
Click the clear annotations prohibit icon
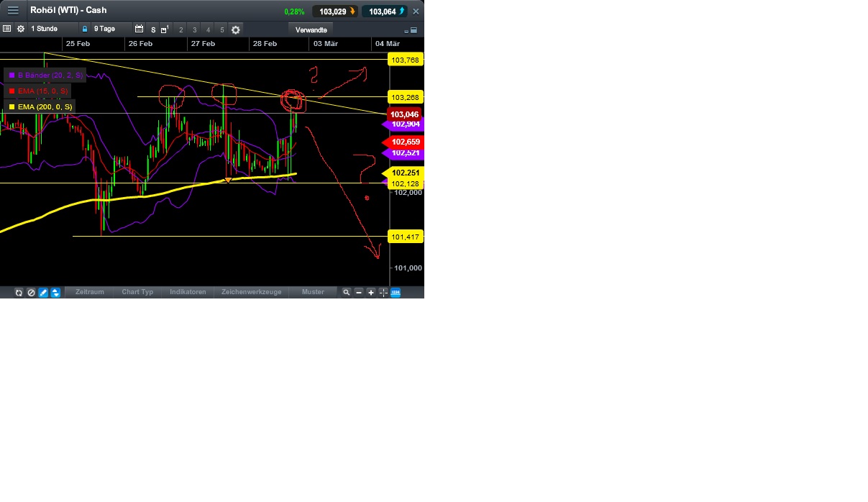31,292
